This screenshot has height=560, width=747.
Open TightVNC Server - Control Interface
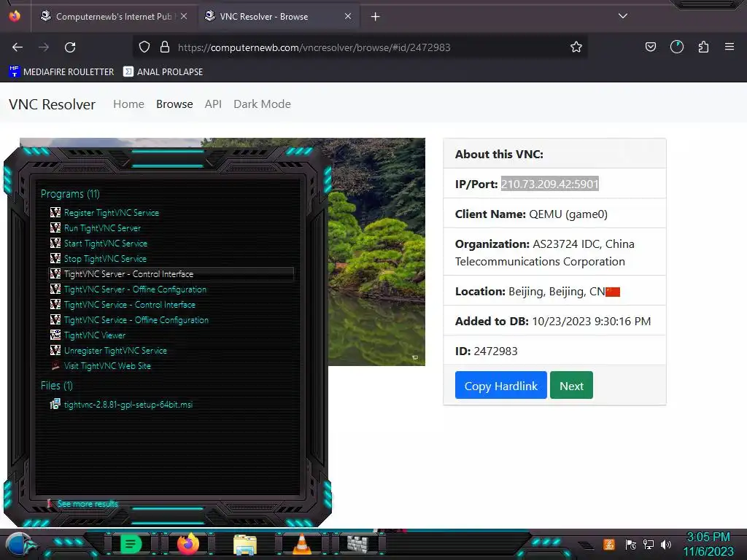click(x=171, y=274)
